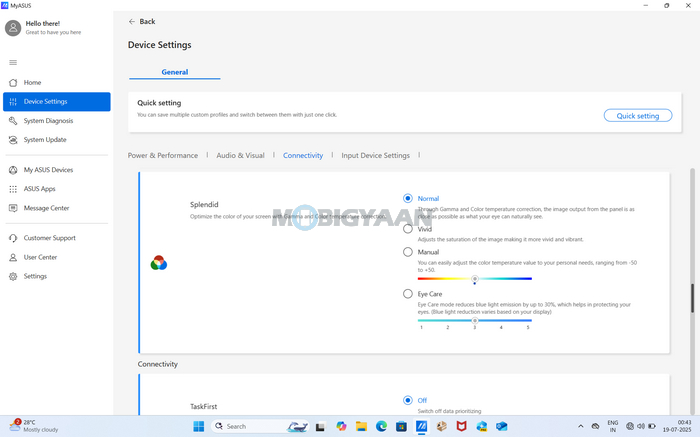Jump to Connectivity section
Image resolution: width=700 pixels, height=437 pixels.
coord(303,155)
